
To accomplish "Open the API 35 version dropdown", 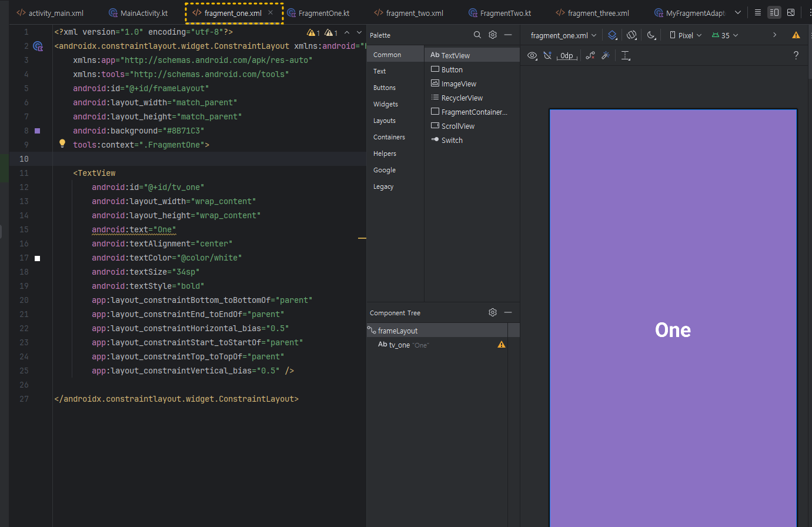I will tap(725, 35).
